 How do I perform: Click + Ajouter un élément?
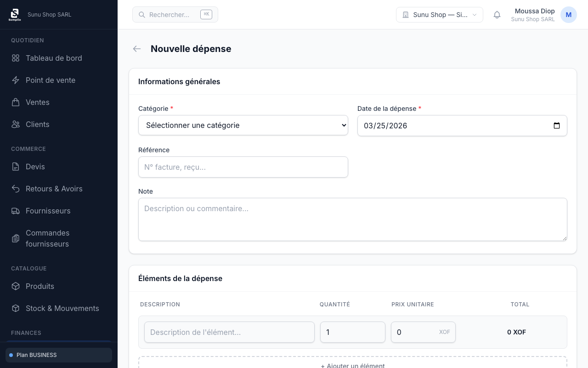[353, 365]
